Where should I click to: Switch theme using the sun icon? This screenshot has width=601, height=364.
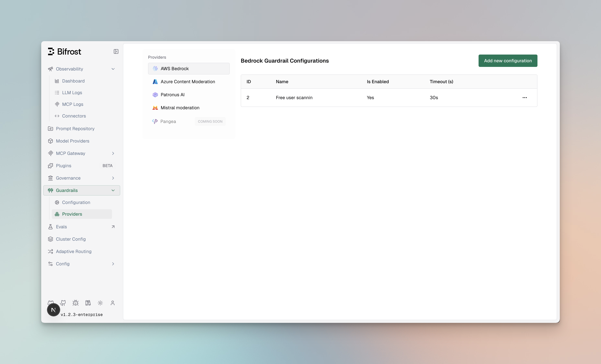pos(100,303)
